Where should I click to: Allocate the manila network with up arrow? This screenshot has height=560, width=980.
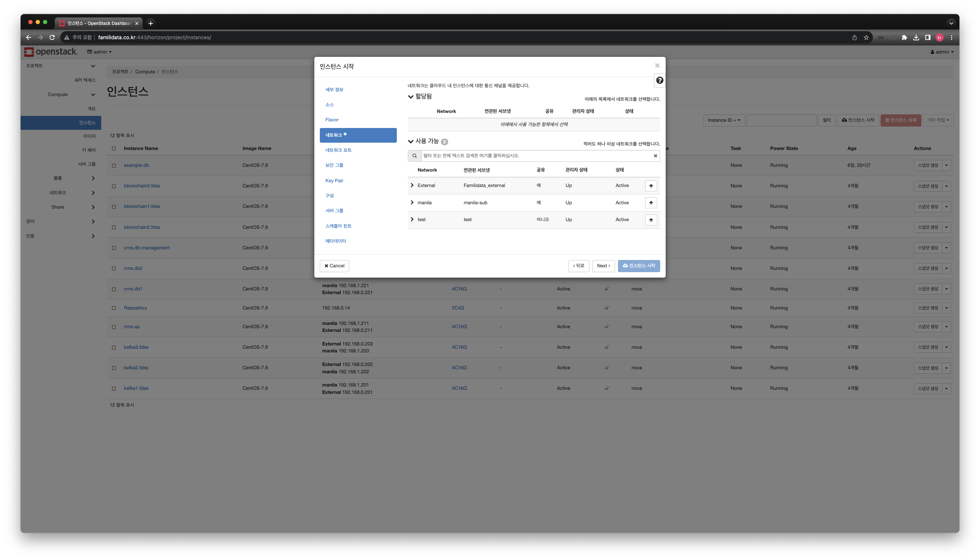(651, 203)
